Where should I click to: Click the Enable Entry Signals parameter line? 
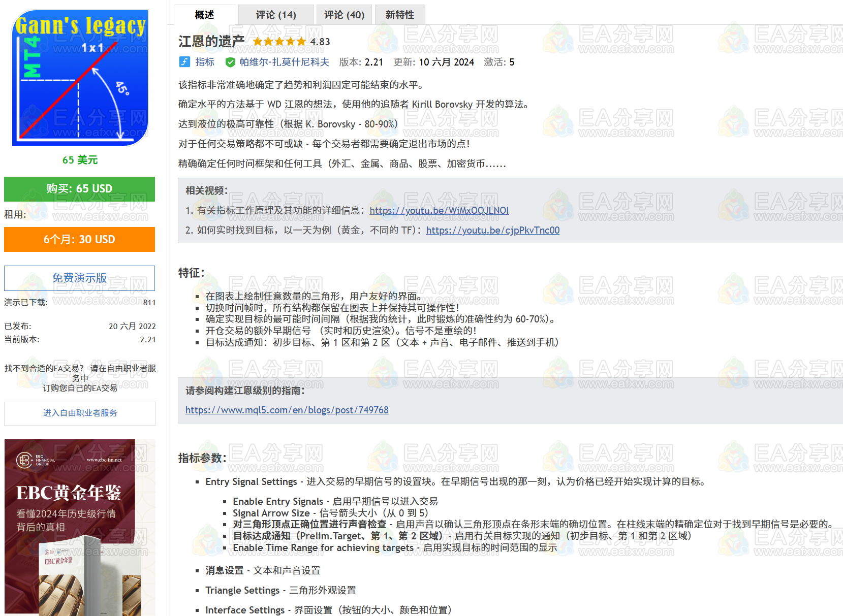[335, 501]
